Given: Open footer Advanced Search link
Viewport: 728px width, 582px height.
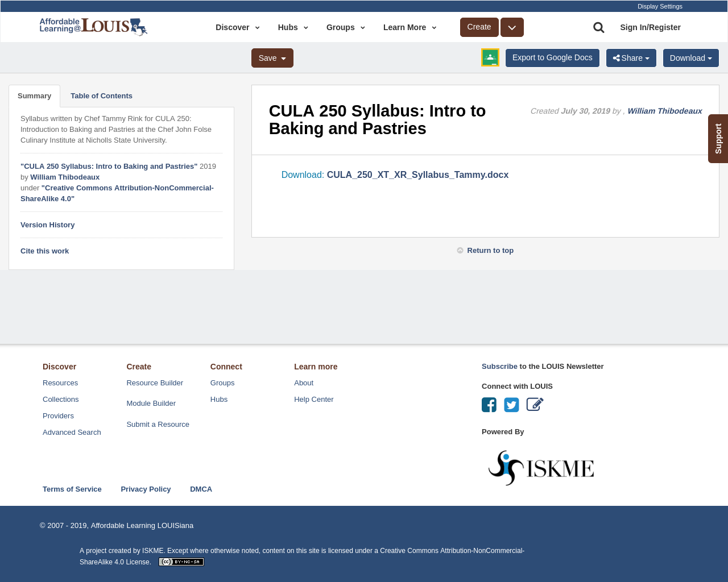Looking at the screenshot, I should [x=72, y=433].
